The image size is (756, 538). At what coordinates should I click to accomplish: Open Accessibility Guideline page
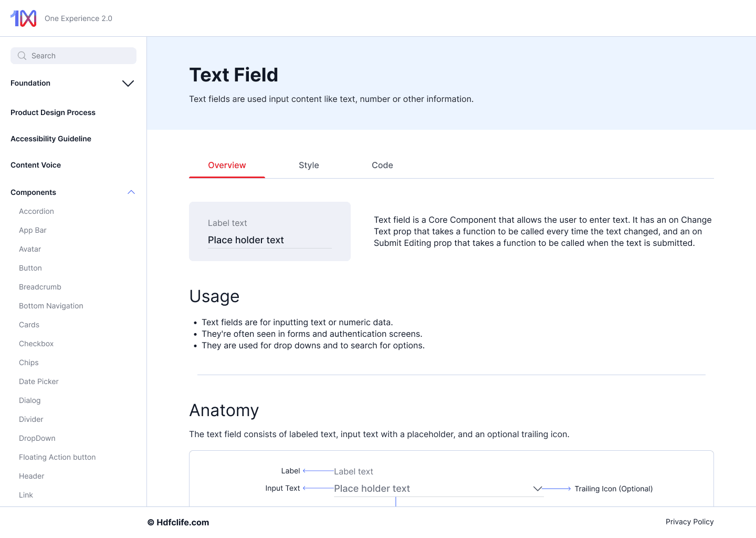point(51,139)
